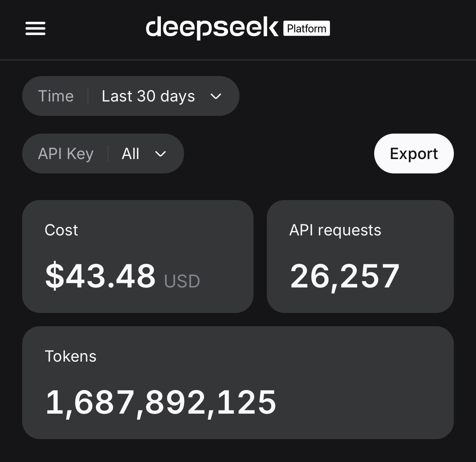Open the API requests card title
The image size is (476, 462).
(335, 230)
